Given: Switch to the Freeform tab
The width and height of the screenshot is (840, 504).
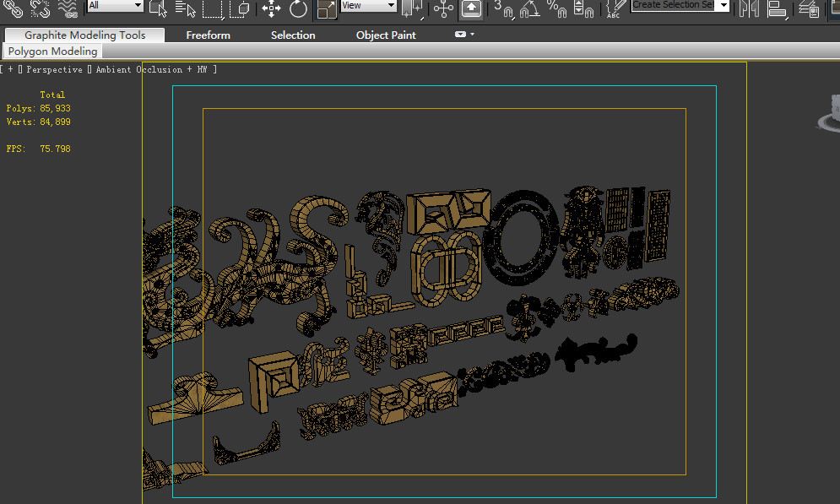Looking at the screenshot, I should click(208, 35).
